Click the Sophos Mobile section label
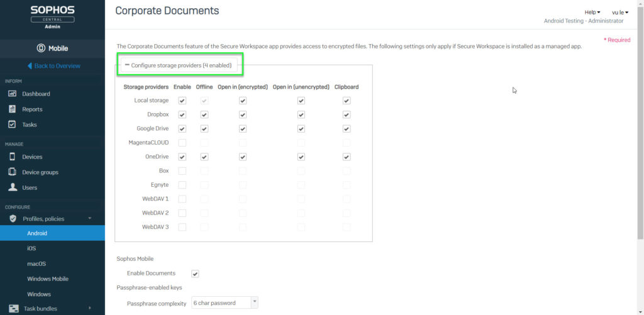 coord(135,259)
